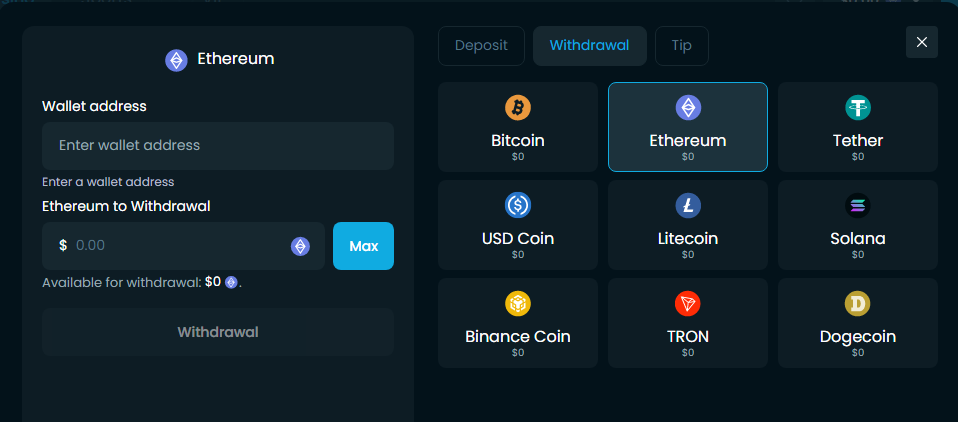The width and height of the screenshot is (958, 422).
Task: Choose the Solana coin icon
Action: coord(858,205)
